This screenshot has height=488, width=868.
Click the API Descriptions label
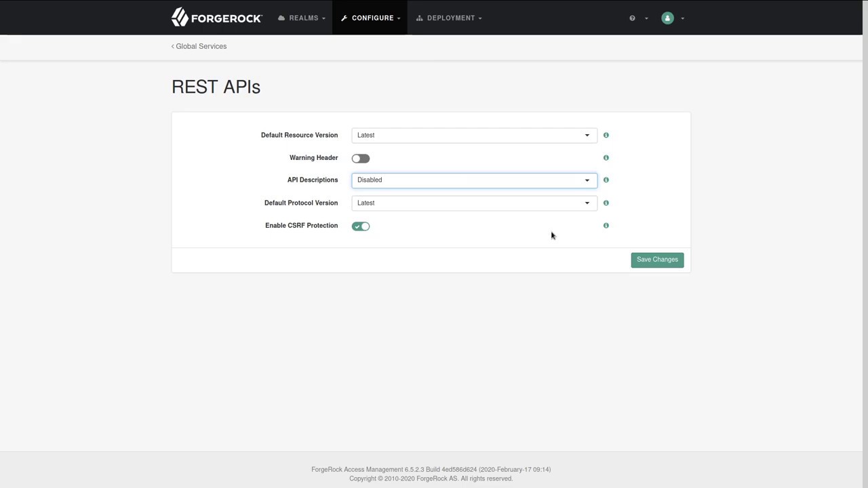(x=313, y=180)
